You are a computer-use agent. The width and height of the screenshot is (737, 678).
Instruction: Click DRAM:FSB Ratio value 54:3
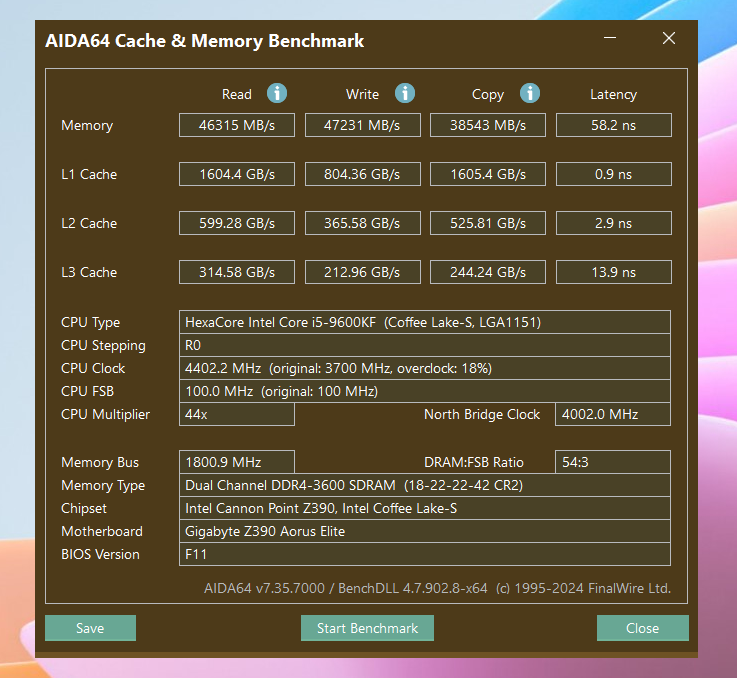coord(613,462)
